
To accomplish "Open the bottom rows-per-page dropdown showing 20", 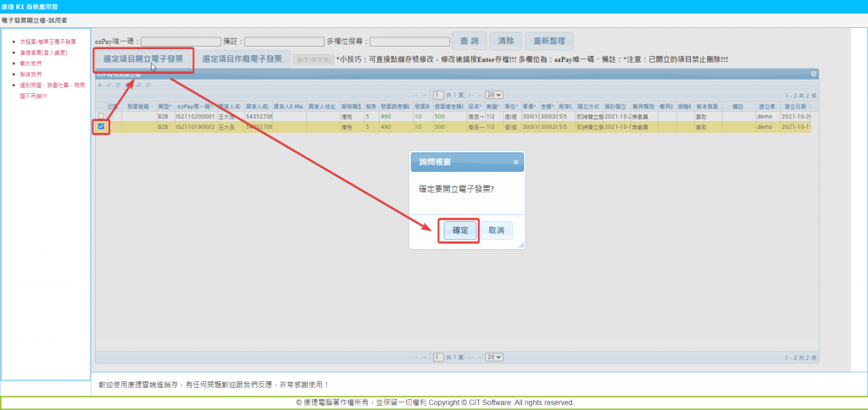I will [x=493, y=357].
